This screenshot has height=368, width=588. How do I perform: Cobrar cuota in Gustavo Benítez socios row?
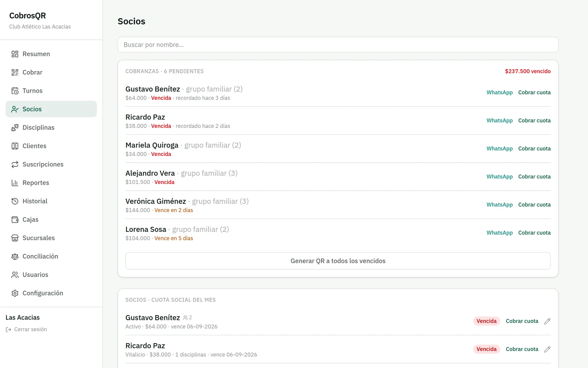pos(522,321)
